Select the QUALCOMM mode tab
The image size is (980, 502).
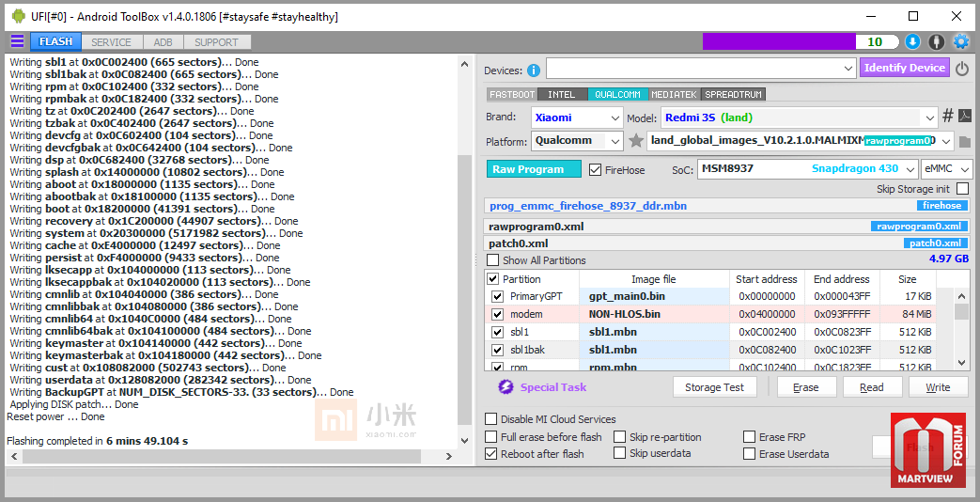click(x=617, y=94)
